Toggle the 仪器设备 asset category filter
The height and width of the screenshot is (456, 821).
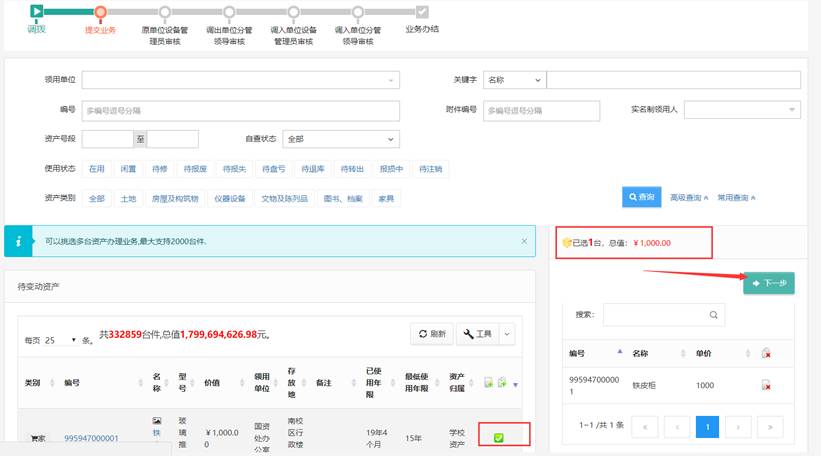pos(229,198)
